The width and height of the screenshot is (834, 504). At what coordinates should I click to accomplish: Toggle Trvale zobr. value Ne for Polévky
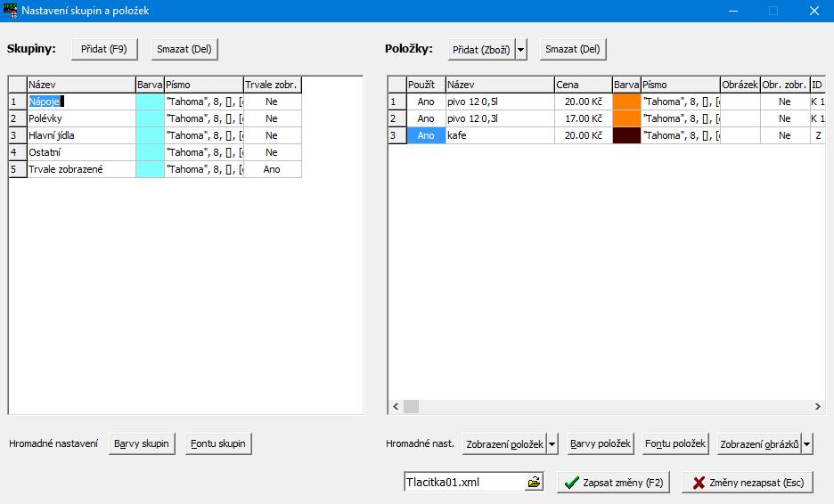273,118
